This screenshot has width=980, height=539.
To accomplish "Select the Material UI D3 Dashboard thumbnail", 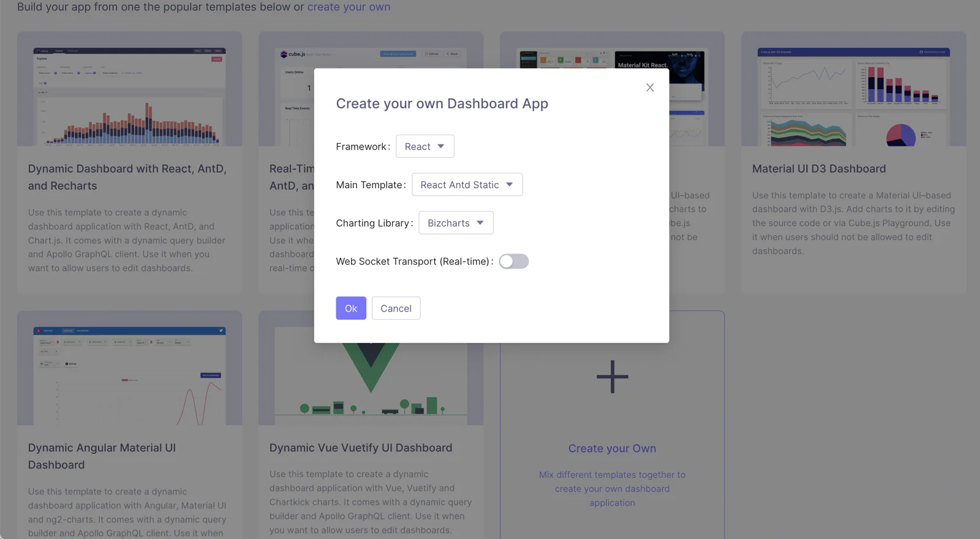I will (853, 89).
